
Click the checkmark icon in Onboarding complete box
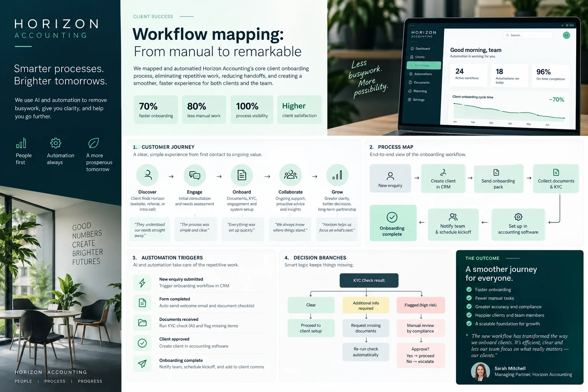(392, 217)
